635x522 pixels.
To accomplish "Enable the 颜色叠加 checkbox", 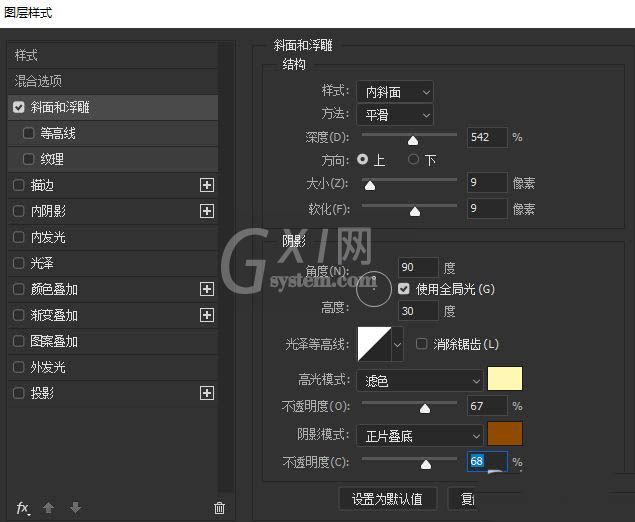I will pyautogui.click(x=19, y=289).
